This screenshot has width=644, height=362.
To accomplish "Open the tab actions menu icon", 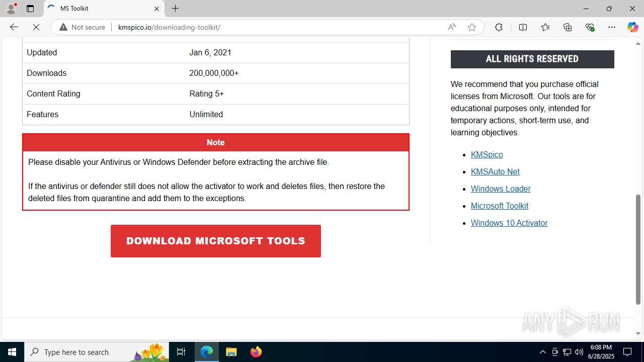I will point(30,9).
